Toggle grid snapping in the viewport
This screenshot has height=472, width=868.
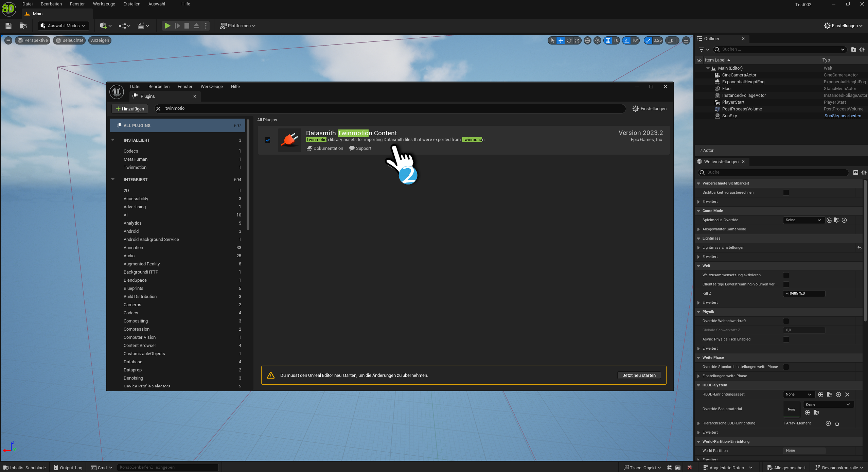point(608,40)
